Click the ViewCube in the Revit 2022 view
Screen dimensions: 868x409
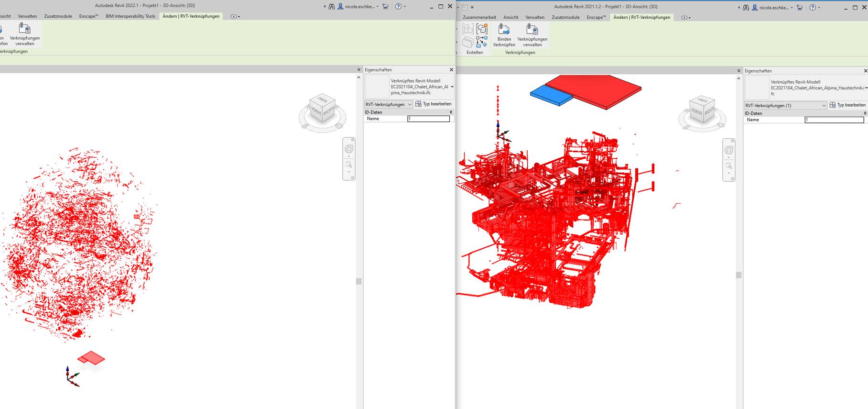pos(323,109)
